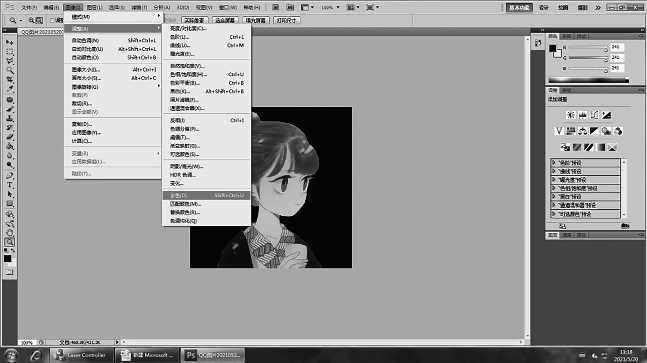This screenshot has height=363, width=647.
Task: Click the Print Size button
Action: (x=287, y=20)
